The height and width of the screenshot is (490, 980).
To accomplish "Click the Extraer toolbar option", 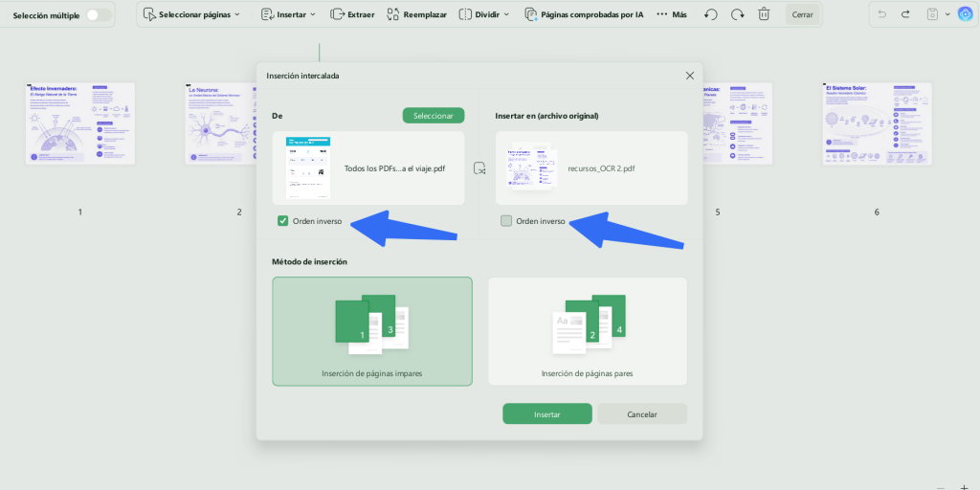I will 352,14.
